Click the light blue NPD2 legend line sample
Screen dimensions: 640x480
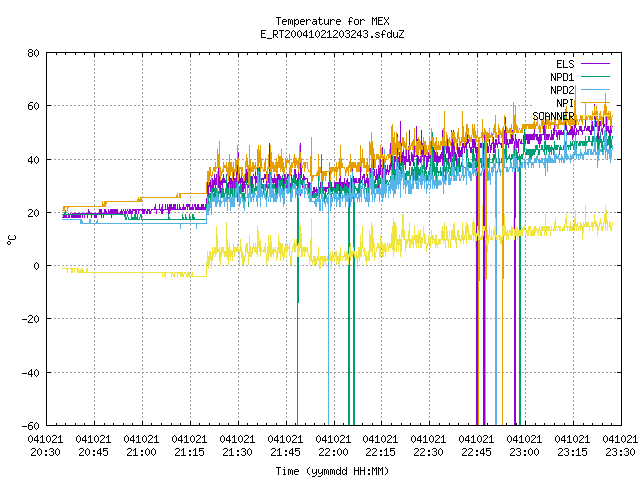pyautogui.click(x=595, y=89)
